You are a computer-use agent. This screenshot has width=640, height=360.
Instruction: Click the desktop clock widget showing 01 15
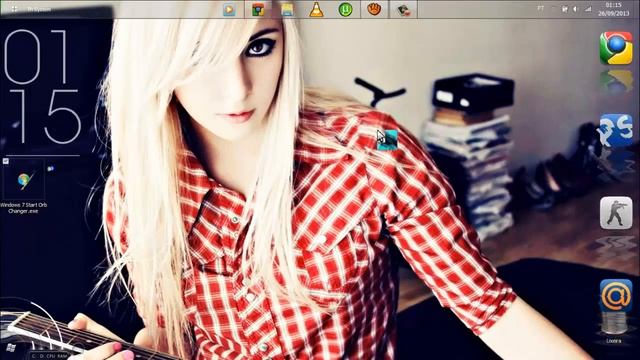tap(43, 87)
